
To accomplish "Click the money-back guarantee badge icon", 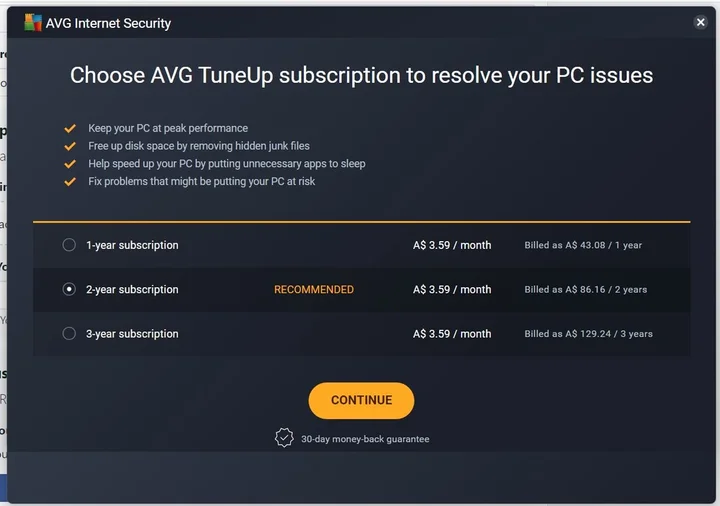I will pos(284,438).
